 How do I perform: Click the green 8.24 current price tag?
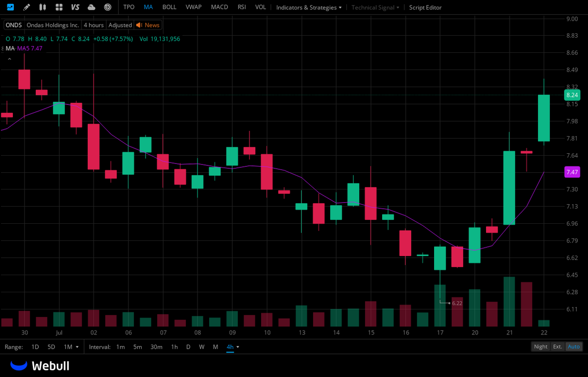(572, 95)
